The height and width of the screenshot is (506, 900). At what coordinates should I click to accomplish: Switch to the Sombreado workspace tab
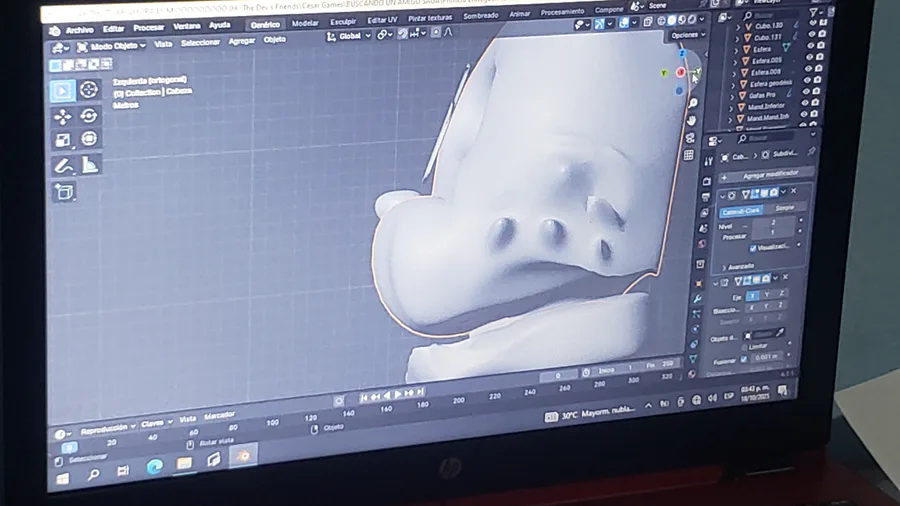(x=480, y=16)
